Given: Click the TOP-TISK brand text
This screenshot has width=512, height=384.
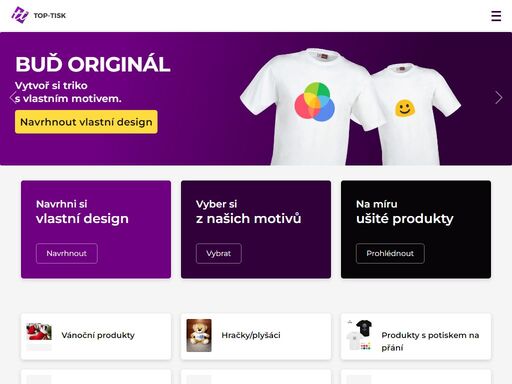Looking at the screenshot, I should 50,16.
